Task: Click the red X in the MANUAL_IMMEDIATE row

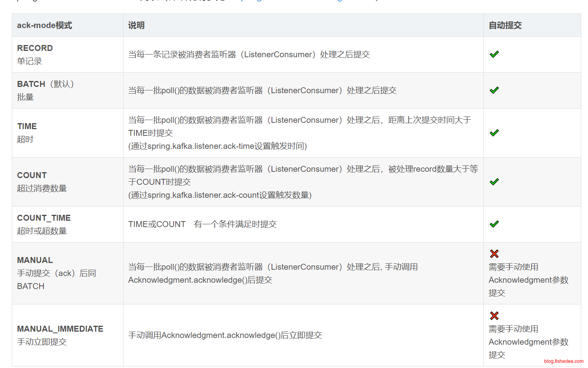Action: (494, 316)
